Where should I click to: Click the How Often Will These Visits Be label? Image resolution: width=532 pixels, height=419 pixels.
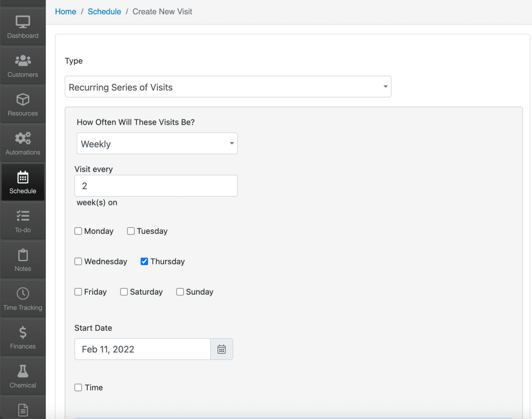point(136,122)
